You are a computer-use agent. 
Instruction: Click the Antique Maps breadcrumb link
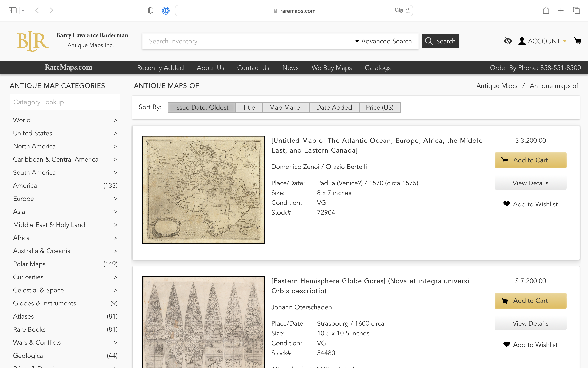click(497, 86)
